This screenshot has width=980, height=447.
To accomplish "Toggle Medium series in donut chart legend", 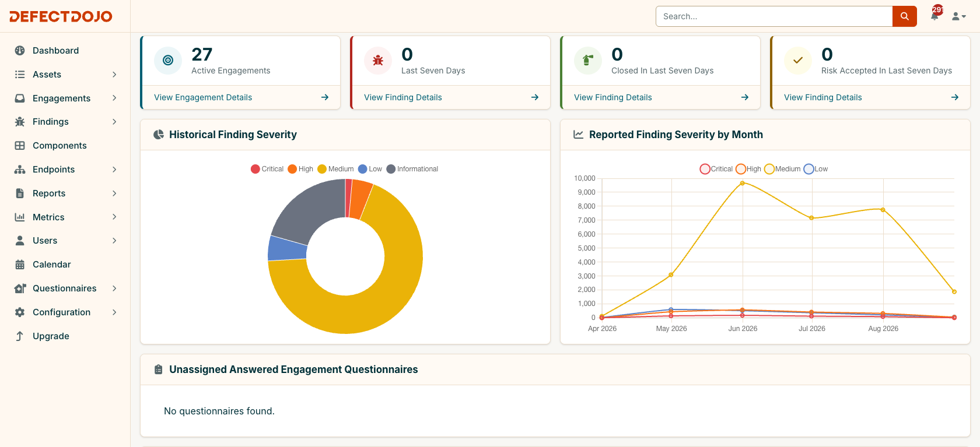I will (335, 169).
